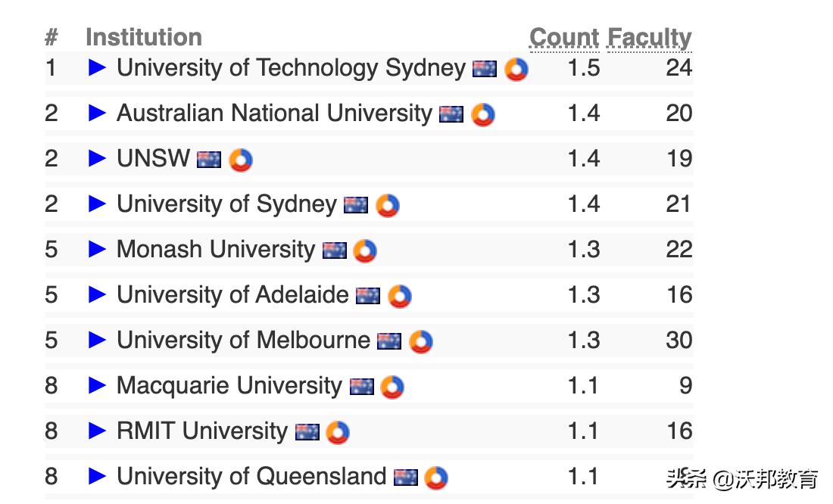
Task: Open Monash University's pie chart icon
Action: [365, 251]
